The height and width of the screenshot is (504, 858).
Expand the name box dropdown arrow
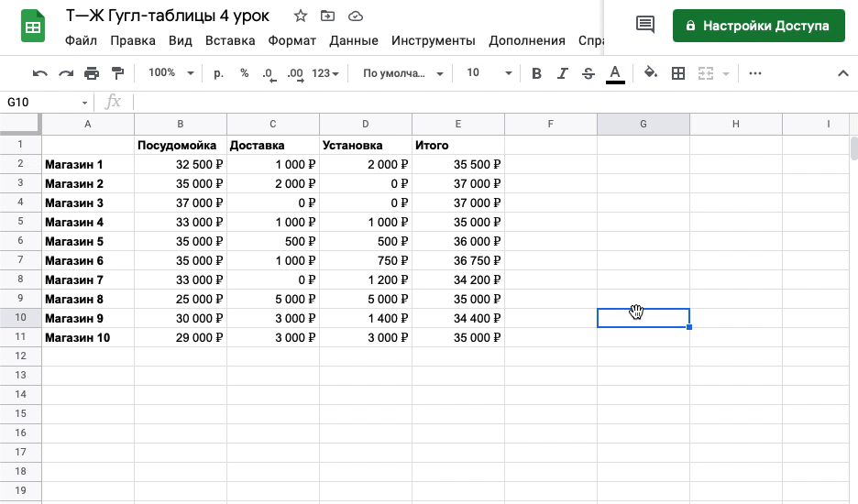(x=84, y=103)
